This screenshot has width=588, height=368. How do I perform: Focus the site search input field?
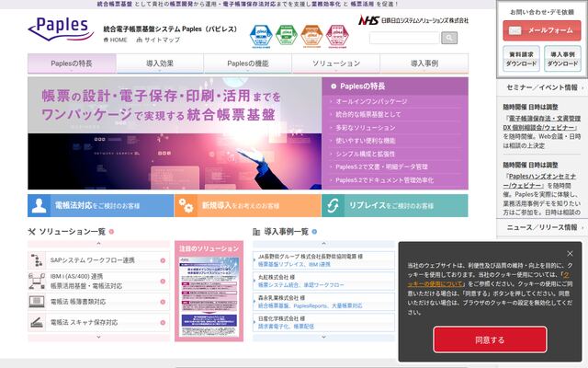(404, 38)
